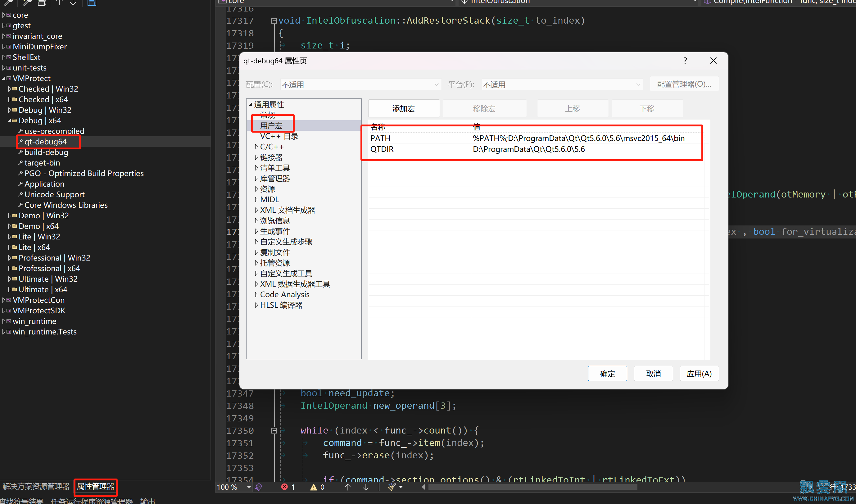
Task: Select PGO - Optimized Build Properties sheet
Action: tap(84, 173)
